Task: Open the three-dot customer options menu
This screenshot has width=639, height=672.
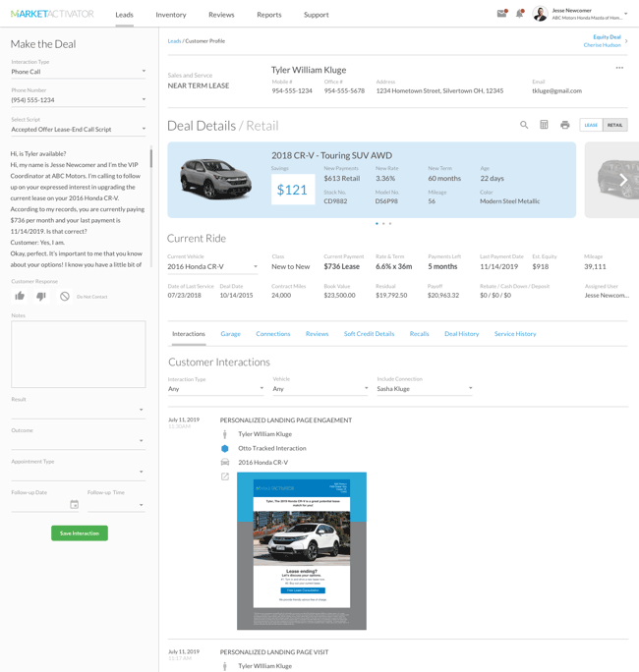Action: coord(619,68)
